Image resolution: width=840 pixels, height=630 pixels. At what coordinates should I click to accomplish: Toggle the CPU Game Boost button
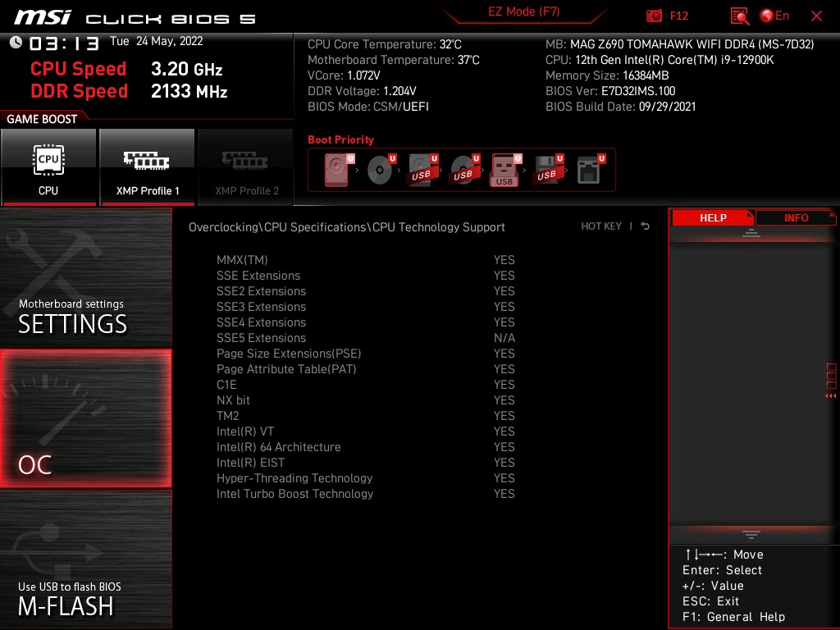coord(48,167)
